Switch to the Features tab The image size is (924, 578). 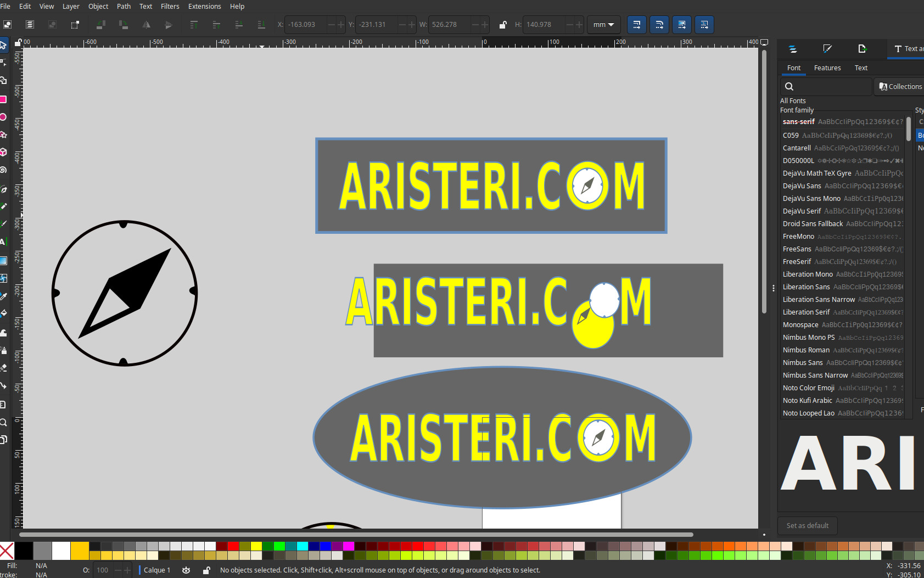click(827, 68)
